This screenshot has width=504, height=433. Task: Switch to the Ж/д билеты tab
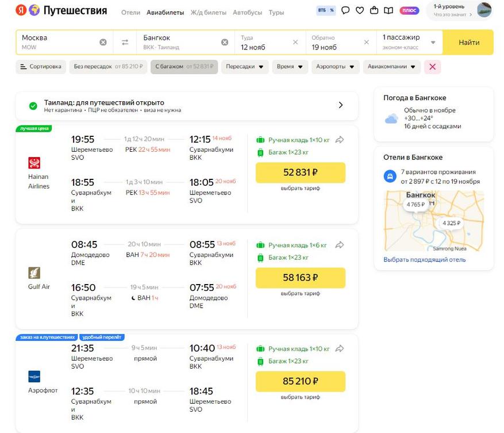point(208,13)
